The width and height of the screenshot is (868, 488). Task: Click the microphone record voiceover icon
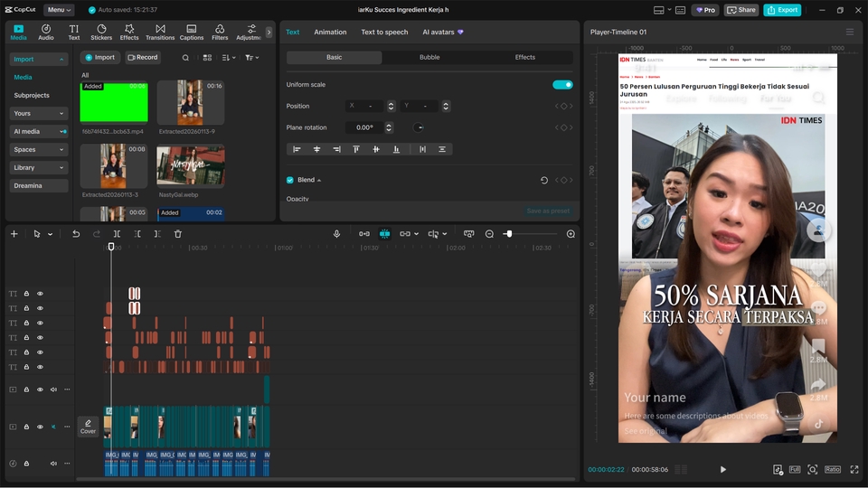click(x=336, y=234)
